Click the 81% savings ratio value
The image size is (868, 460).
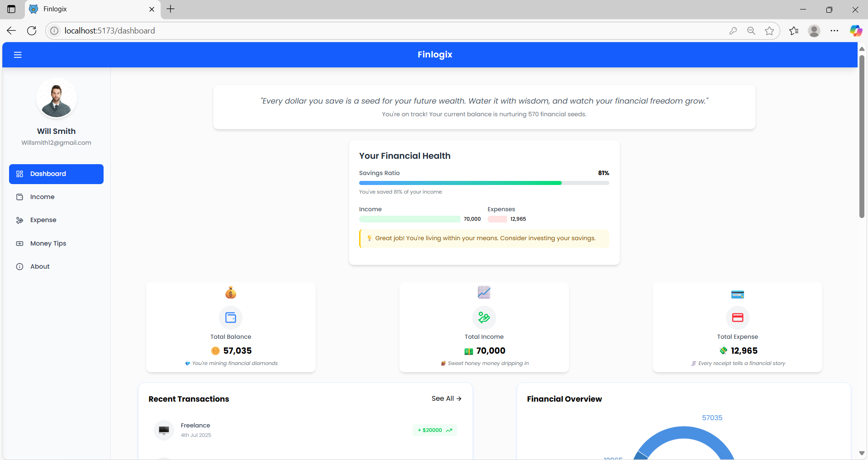(603, 173)
